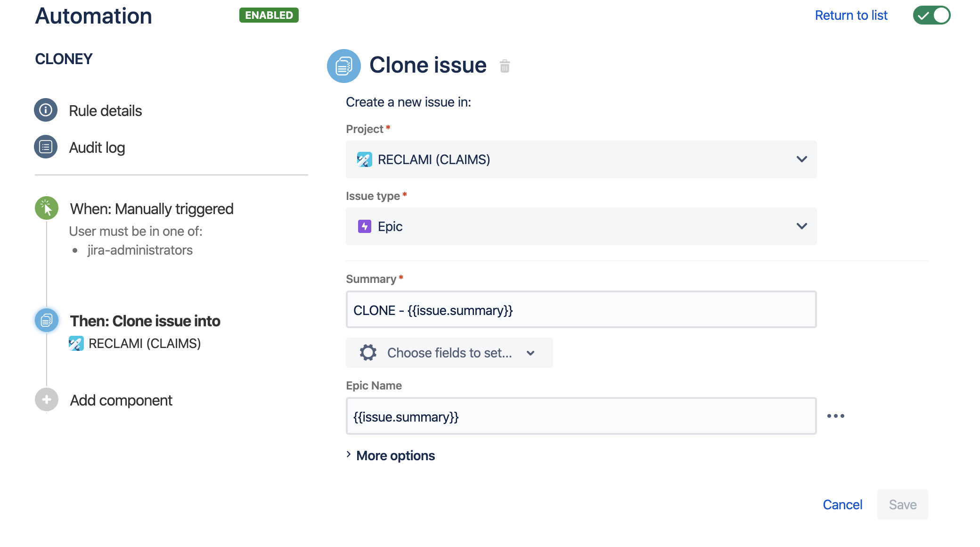Open the Choose fields to set dropdown
Viewport: 980px width, 547px height.
449,353
